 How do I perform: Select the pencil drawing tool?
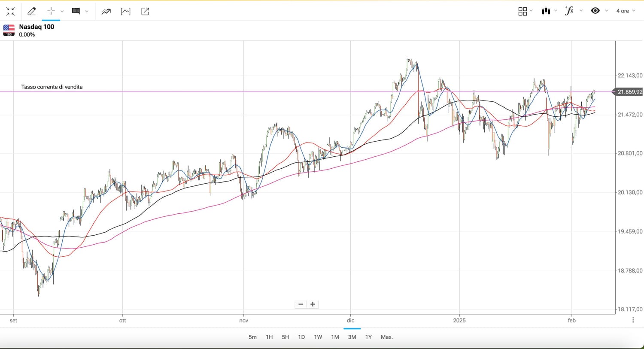coord(31,12)
